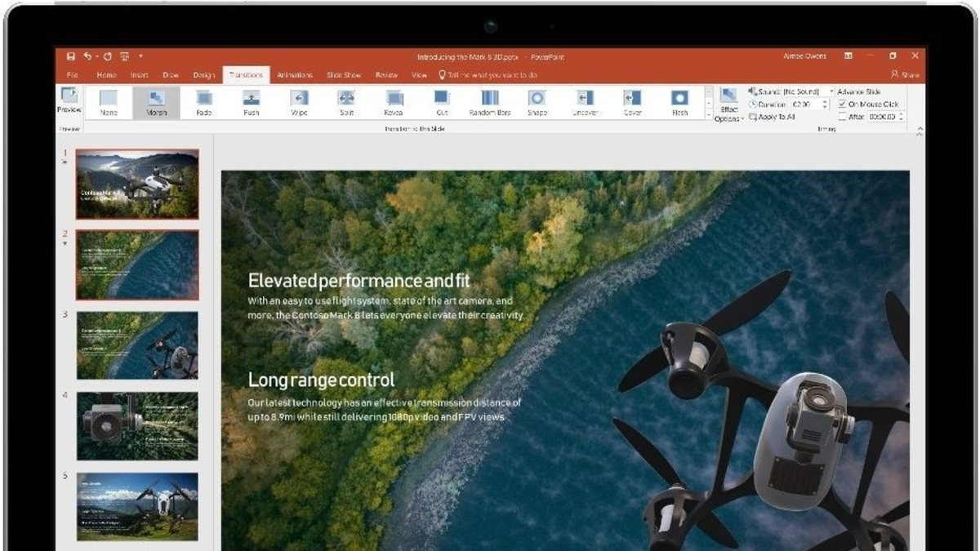This screenshot has width=980, height=551.
Task: Enable the After timing checkbox
Action: click(843, 117)
